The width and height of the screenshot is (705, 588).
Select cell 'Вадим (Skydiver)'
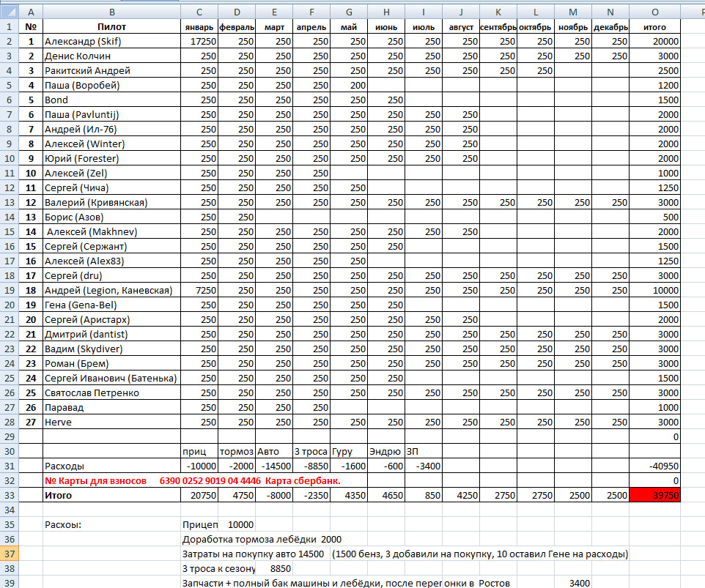tap(111, 349)
